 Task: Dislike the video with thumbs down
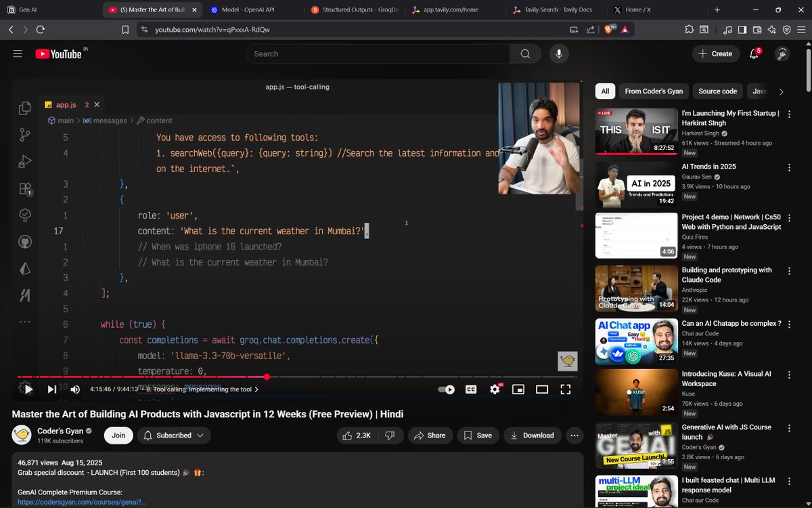click(390, 436)
